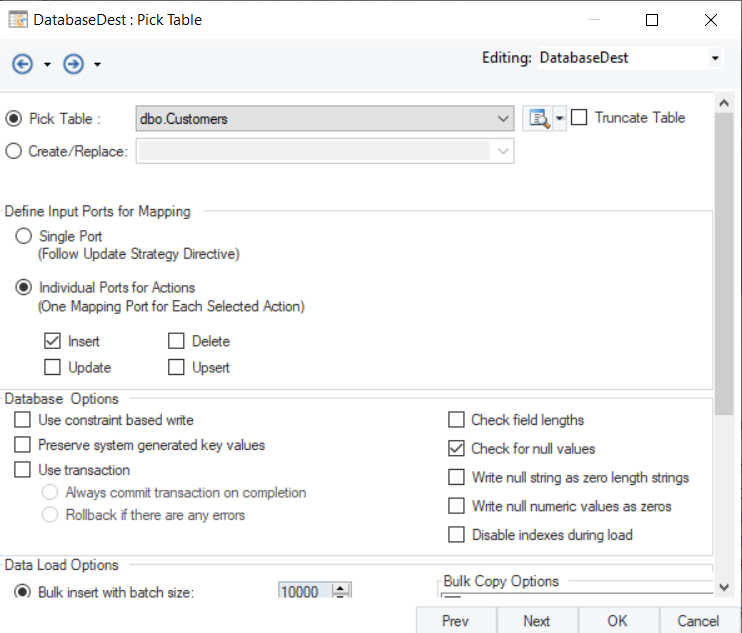Open the forward arrow history dropdown
742x633 pixels.
tap(97, 64)
